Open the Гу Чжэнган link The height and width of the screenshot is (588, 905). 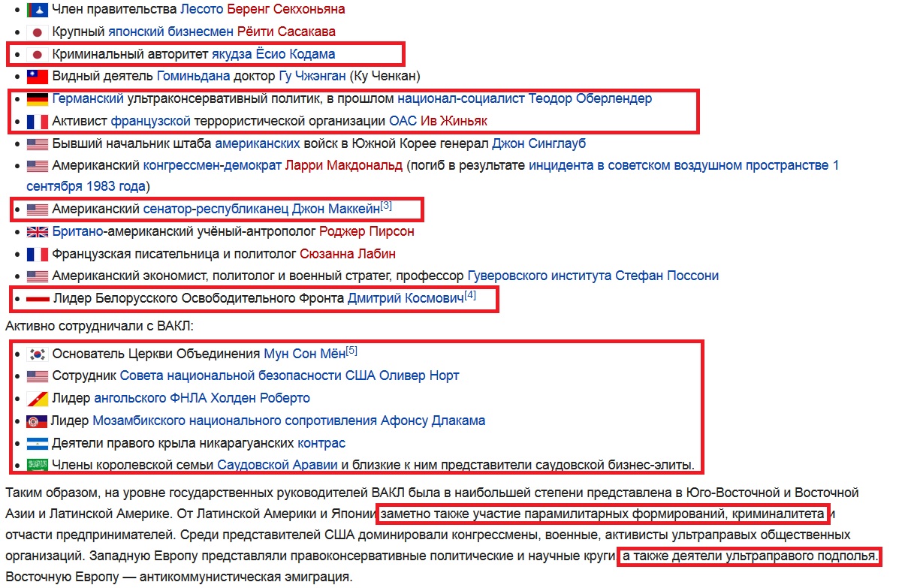pos(312,77)
